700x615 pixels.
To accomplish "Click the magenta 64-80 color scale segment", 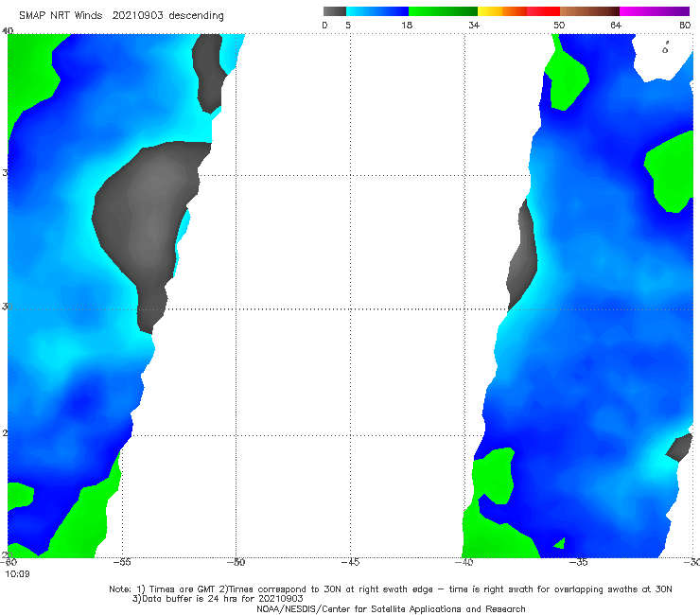I will pyautogui.click(x=655, y=11).
